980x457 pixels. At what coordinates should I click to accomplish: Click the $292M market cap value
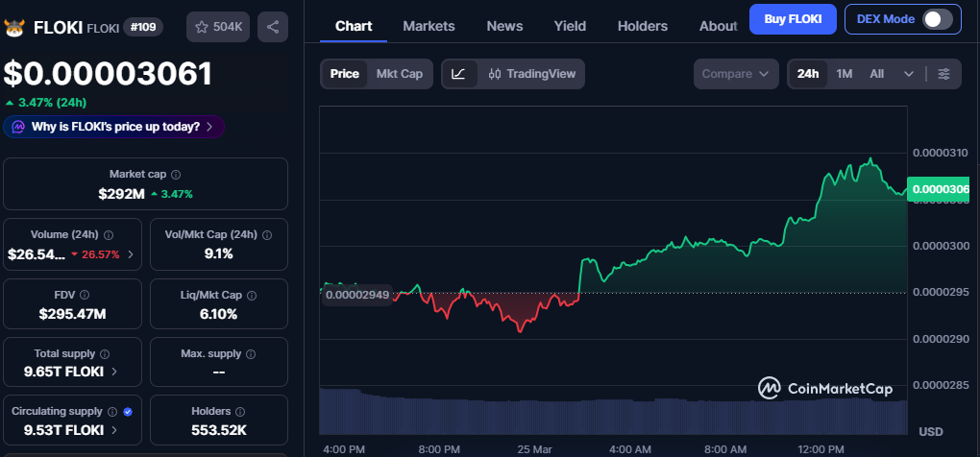(x=121, y=194)
